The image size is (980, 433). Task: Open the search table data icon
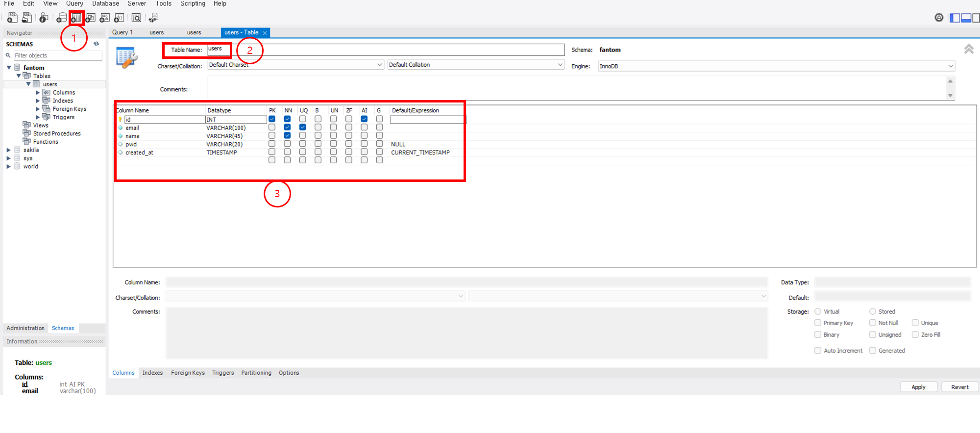pos(136,18)
